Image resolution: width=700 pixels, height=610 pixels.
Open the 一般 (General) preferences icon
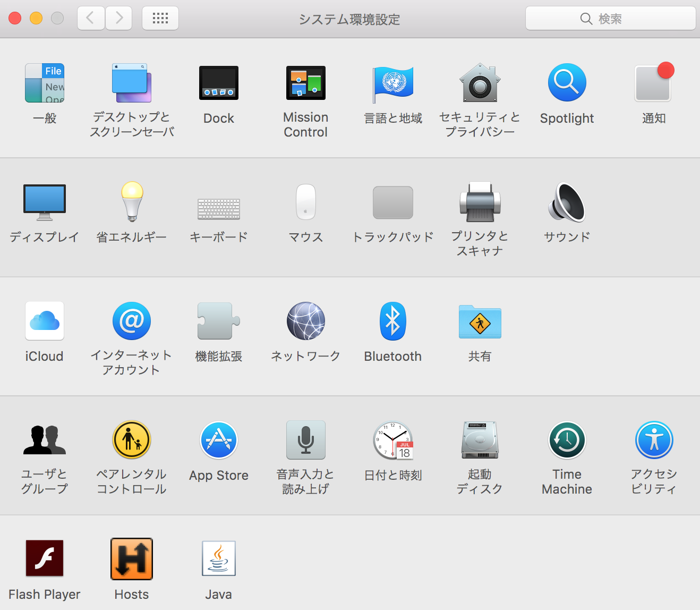point(45,83)
